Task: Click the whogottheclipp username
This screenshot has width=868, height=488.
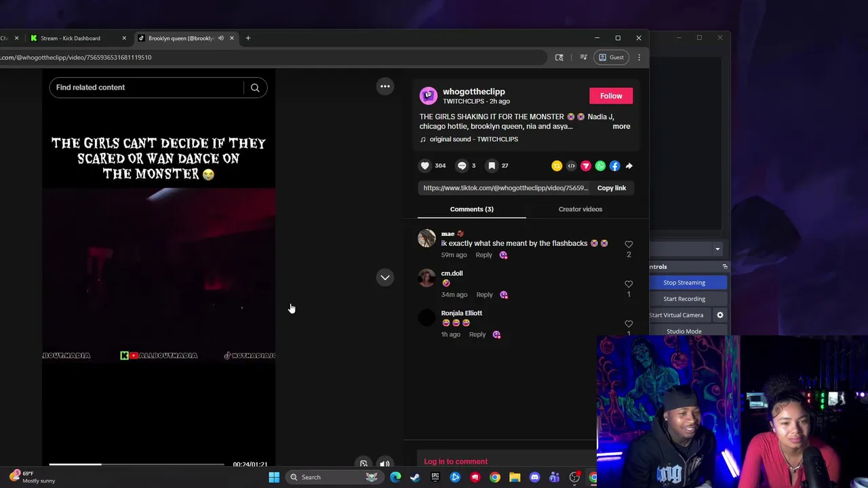Action: (473, 91)
